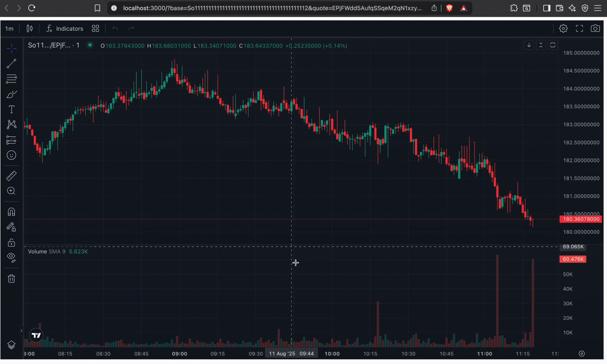
Task: Click the 11:00 time axis label
Action: [485, 354]
